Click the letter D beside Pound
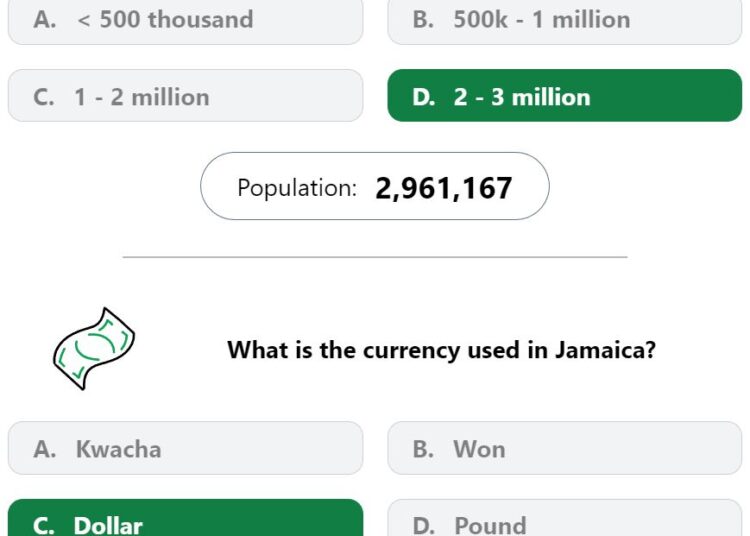750x536 pixels. click(x=424, y=526)
